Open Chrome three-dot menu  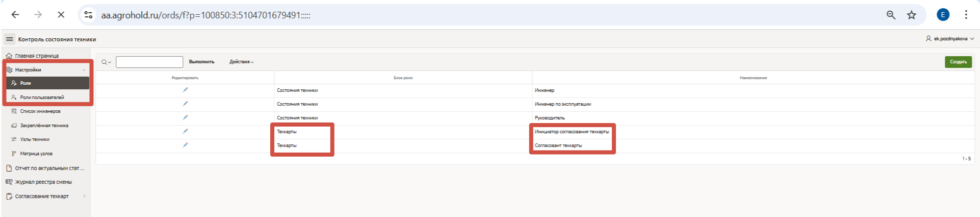[x=966, y=15]
